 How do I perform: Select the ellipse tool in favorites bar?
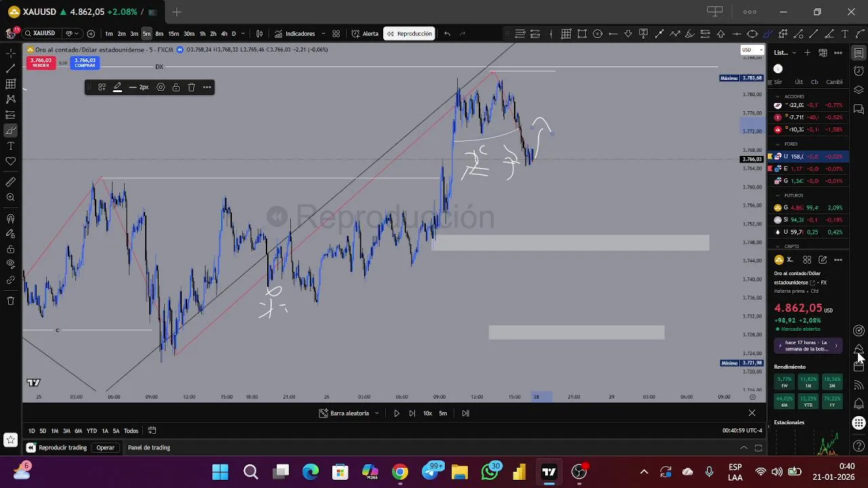pyautogui.click(x=752, y=34)
